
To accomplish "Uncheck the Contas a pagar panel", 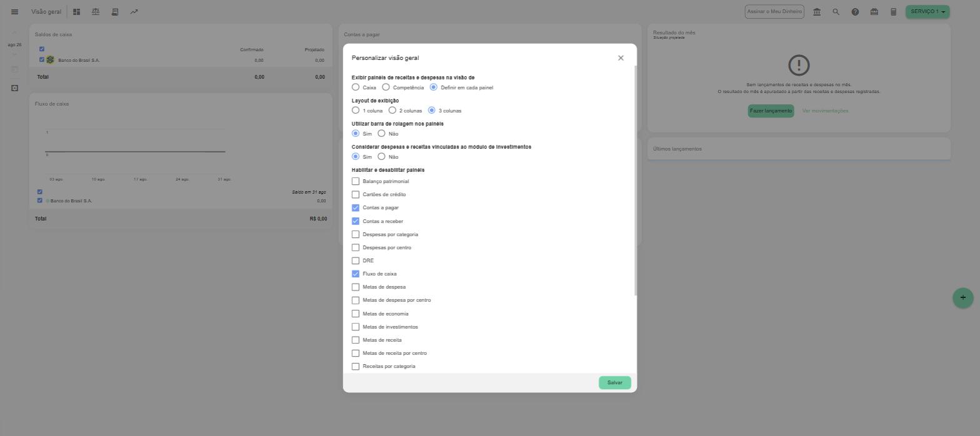I will click(356, 208).
